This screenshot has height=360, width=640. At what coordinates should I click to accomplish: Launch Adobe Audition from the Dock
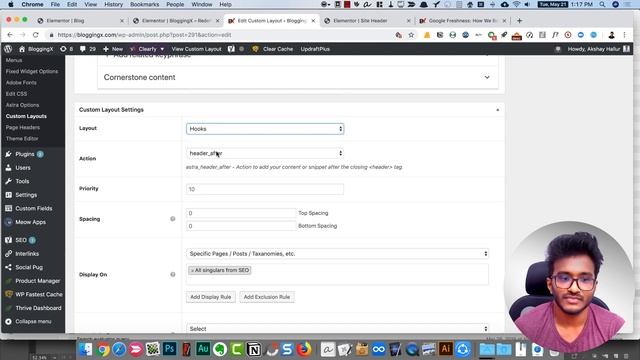pos(203,349)
